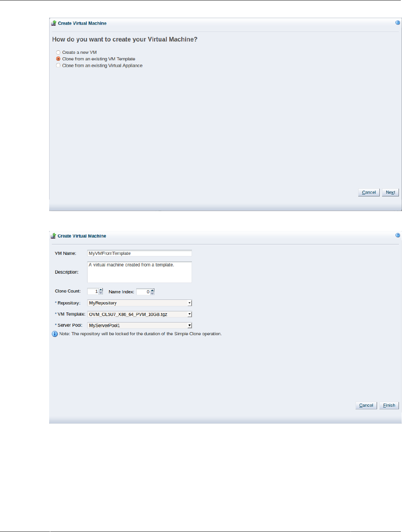
Task: Decrement the Name Index spinner
Action: click(x=152, y=293)
